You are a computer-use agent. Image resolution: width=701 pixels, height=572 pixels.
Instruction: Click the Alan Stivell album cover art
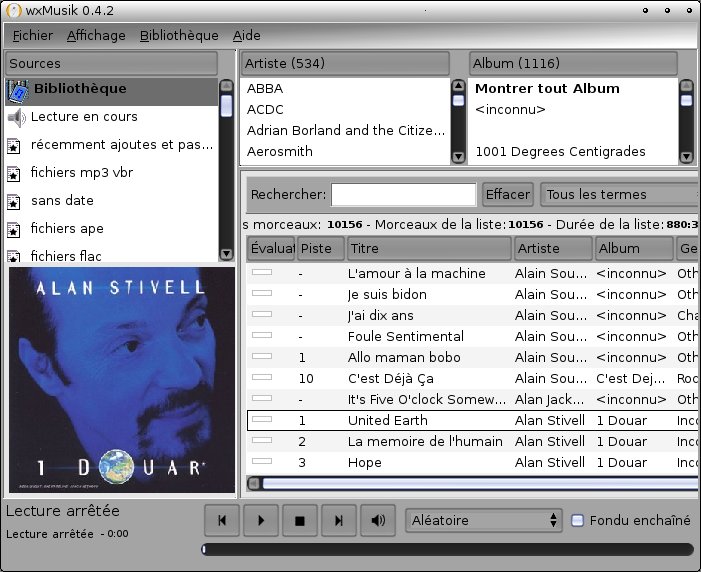[x=122, y=380]
